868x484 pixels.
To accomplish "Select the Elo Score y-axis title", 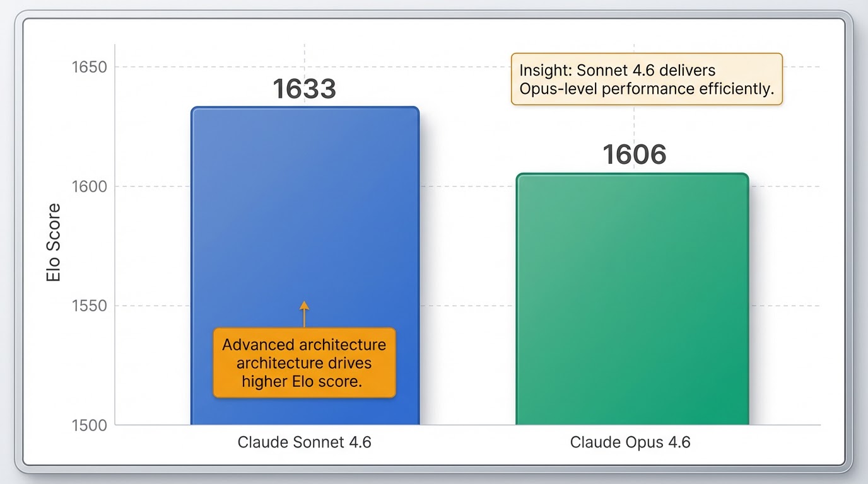I will [54, 243].
